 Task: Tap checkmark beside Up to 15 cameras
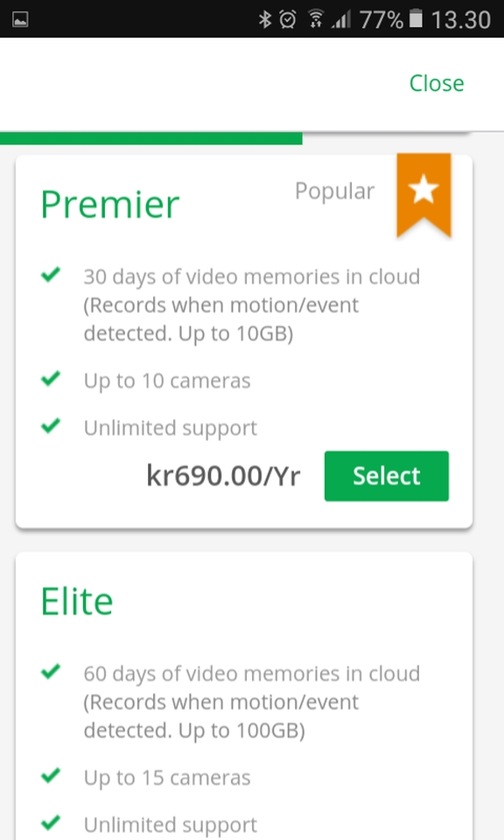coord(51,775)
